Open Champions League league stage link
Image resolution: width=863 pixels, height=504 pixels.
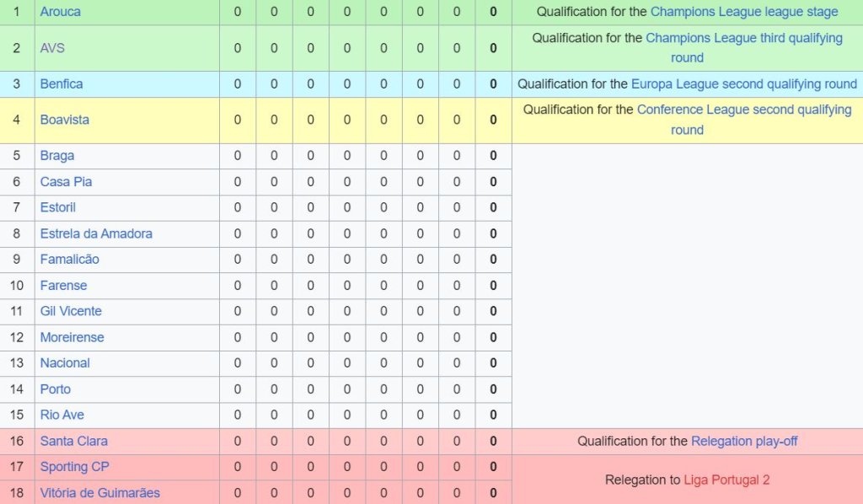[x=744, y=12]
